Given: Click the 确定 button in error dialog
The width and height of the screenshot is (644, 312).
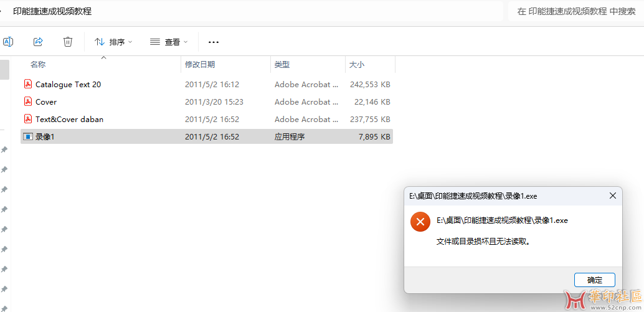Looking at the screenshot, I should pyautogui.click(x=595, y=280).
